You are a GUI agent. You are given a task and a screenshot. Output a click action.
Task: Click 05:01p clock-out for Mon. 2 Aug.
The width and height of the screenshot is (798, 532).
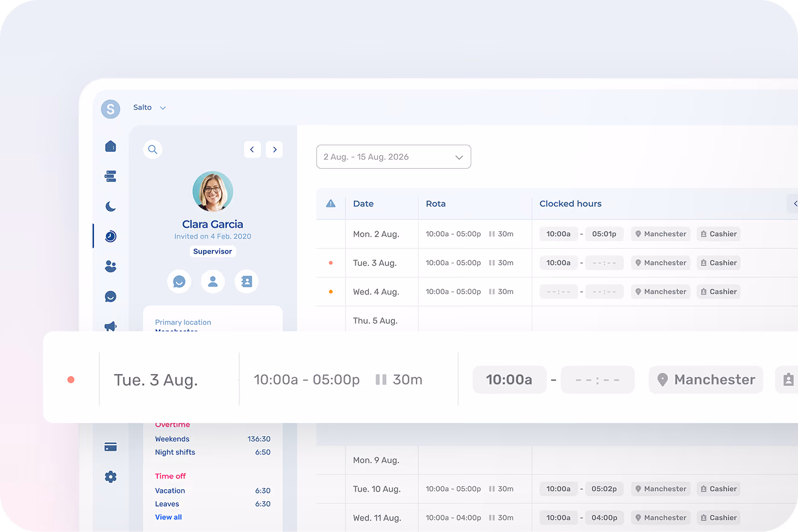coord(604,234)
